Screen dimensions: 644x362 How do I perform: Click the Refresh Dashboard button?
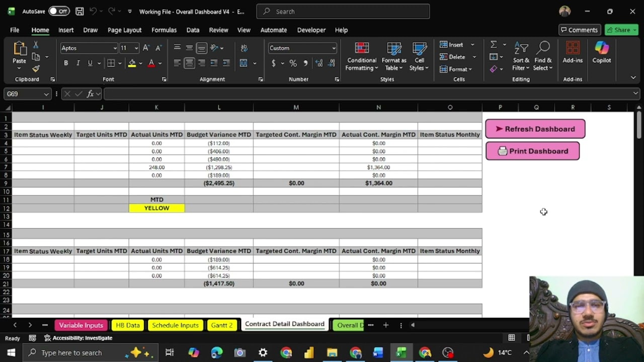click(535, 129)
